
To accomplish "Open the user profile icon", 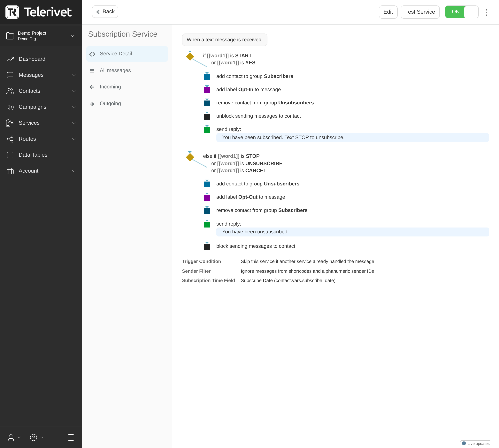I will [11, 437].
